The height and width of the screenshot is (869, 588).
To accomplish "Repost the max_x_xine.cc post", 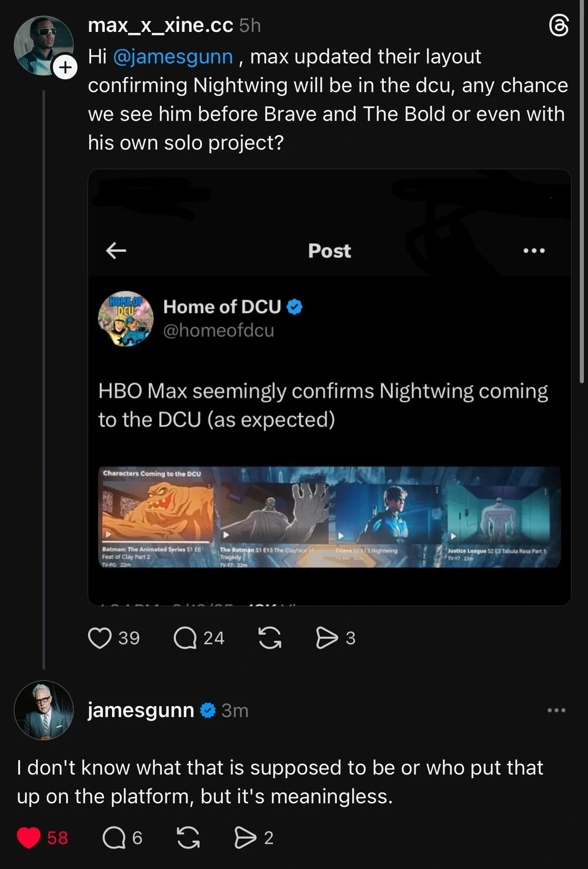I will pos(270,638).
